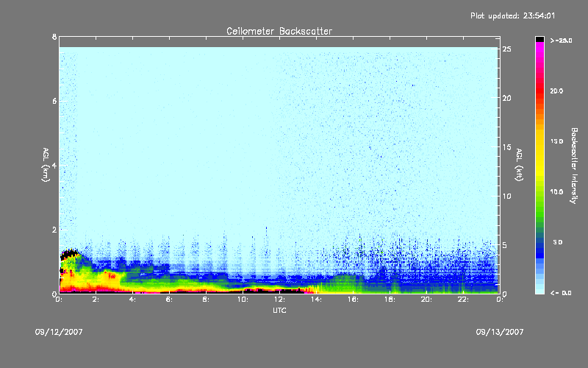Image resolution: width=588 pixels, height=368 pixels.
Task: Click the x-axis tick label '2:'
Action: click(96, 300)
